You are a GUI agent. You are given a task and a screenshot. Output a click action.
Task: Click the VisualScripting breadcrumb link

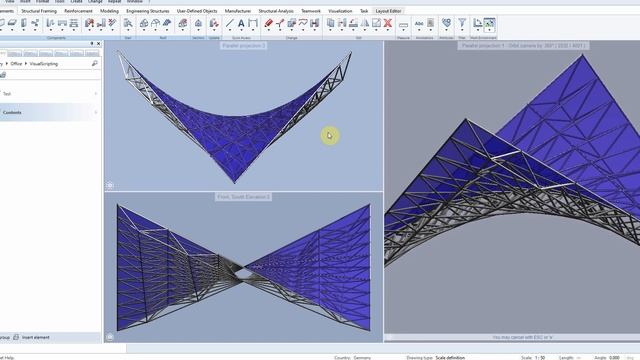point(44,64)
